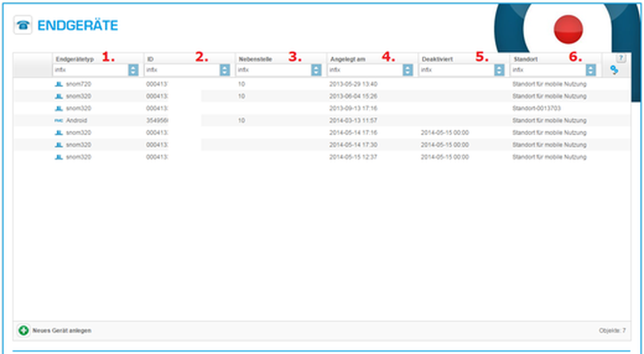Click deactivation date in row created 2014-05-14 17:30
644x354 pixels.
[x=445, y=145]
